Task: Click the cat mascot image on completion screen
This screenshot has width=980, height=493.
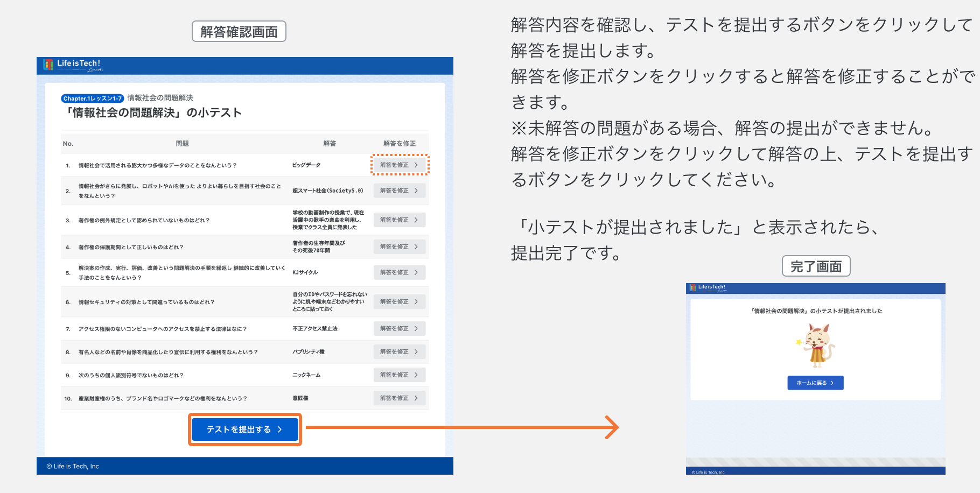Action: point(816,346)
